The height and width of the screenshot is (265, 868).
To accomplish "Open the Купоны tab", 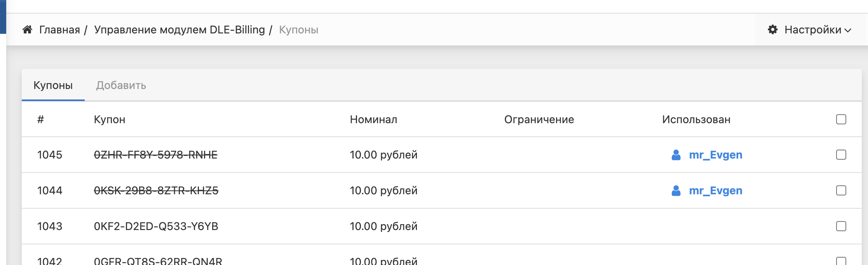I will coord(53,85).
